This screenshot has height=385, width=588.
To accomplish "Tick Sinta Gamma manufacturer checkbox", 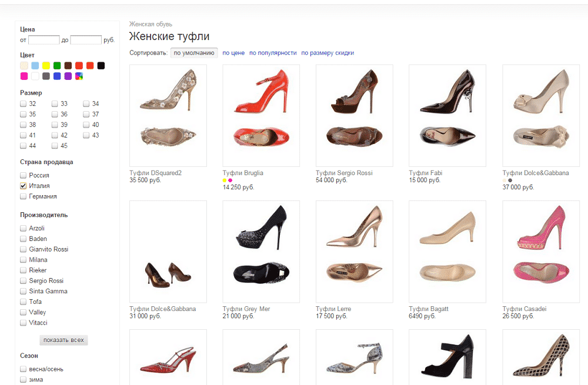I will (24, 291).
